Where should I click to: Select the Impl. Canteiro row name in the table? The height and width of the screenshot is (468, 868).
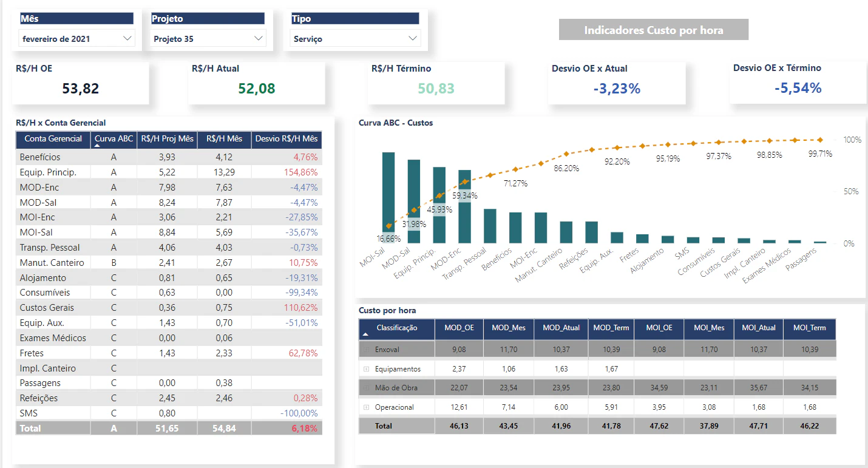(x=48, y=368)
